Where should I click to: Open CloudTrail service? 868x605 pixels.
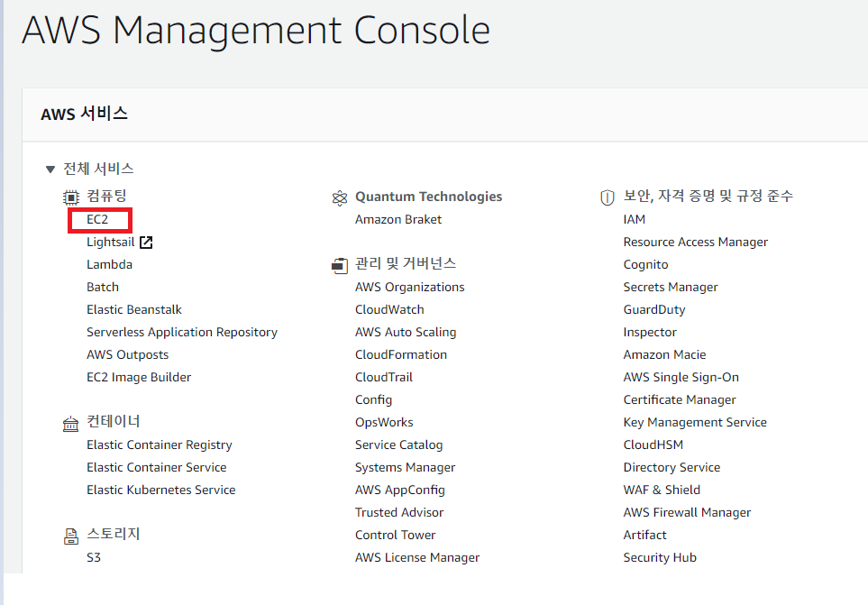point(384,378)
